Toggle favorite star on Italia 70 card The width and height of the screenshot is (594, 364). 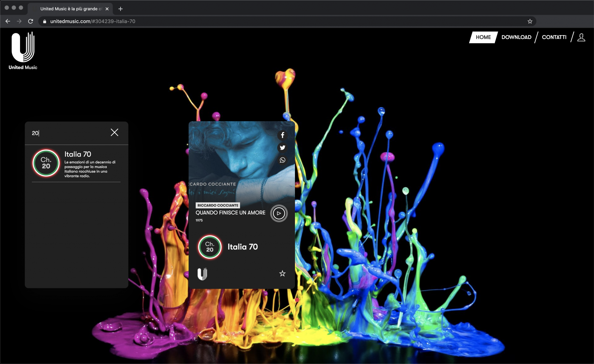click(x=282, y=274)
